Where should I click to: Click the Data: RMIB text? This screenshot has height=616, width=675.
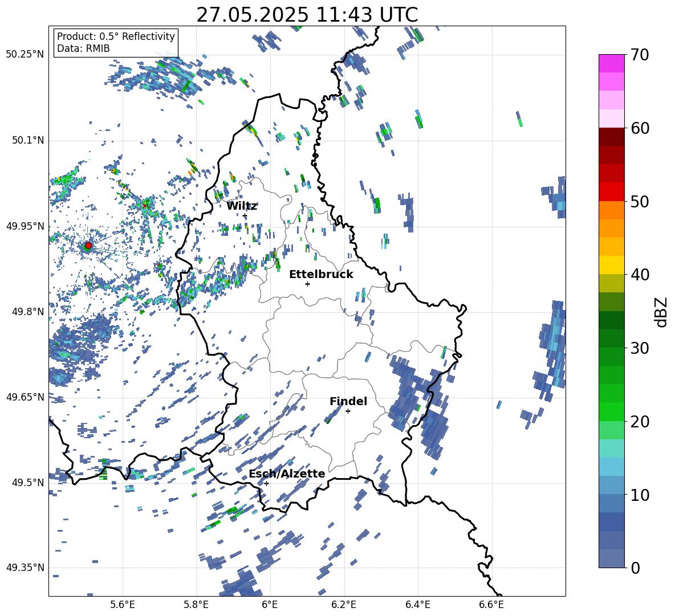coord(83,48)
